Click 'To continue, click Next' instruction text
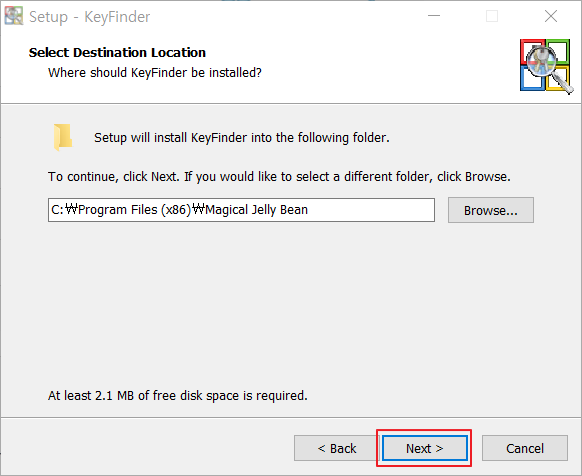The width and height of the screenshot is (582, 476). [x=279, y=176]
